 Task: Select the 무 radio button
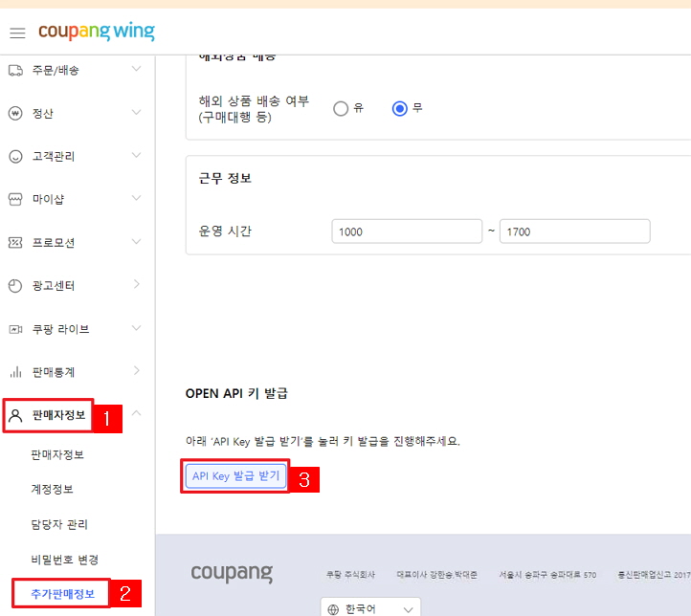click(400, 108)
